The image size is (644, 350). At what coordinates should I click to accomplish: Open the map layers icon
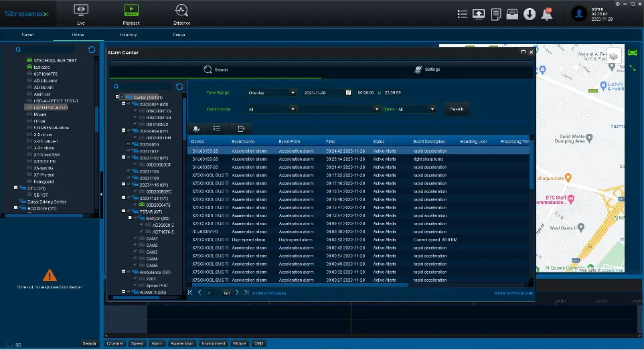tap(614, 57)
